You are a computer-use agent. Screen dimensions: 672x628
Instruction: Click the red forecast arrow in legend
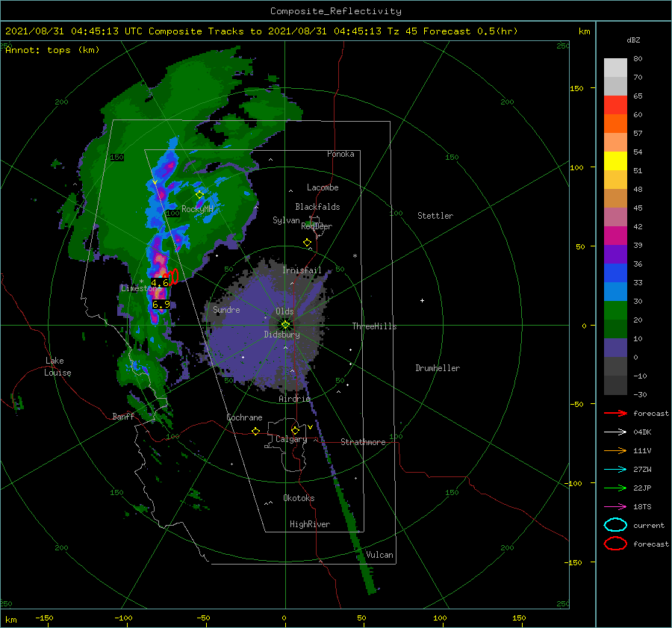(615, 413)
